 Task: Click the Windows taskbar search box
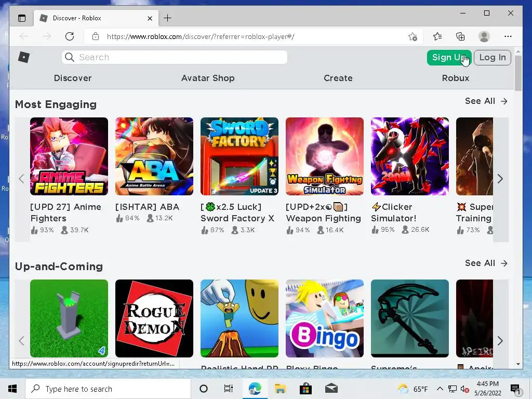(x=108, y=389)
